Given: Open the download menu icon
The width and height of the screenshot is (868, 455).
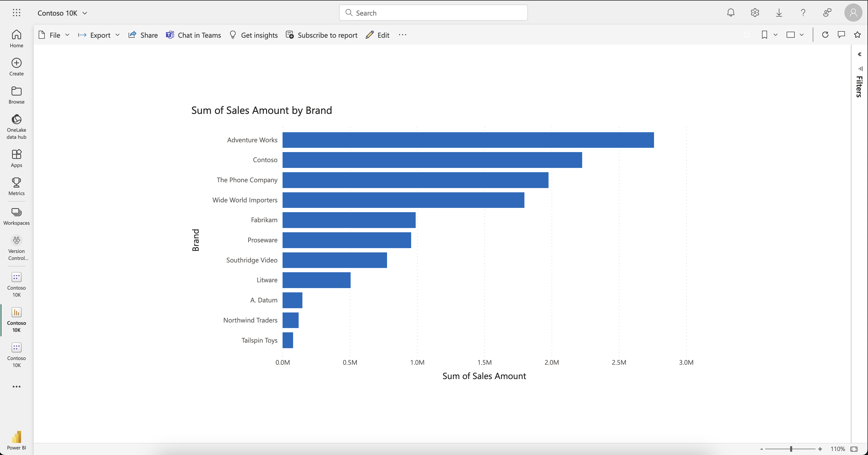Looking at the screenshot, I should coord(779,13).
